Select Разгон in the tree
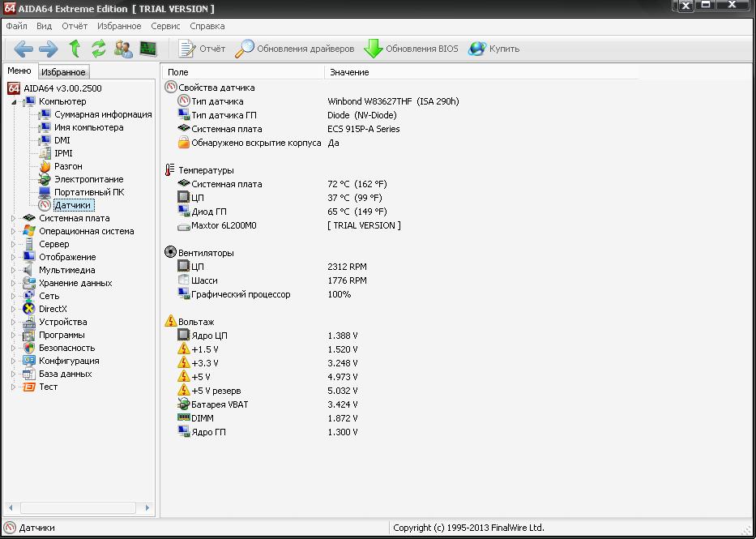 [x=68, y=166]
